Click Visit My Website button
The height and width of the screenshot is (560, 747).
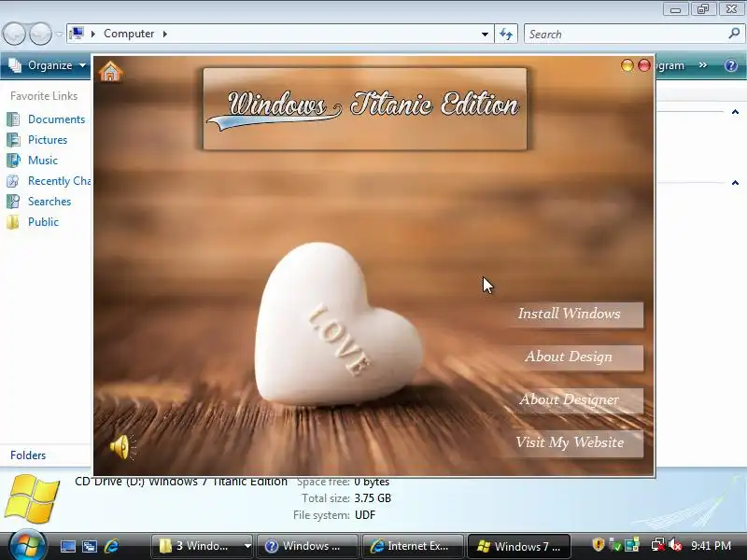pos(575,442)
